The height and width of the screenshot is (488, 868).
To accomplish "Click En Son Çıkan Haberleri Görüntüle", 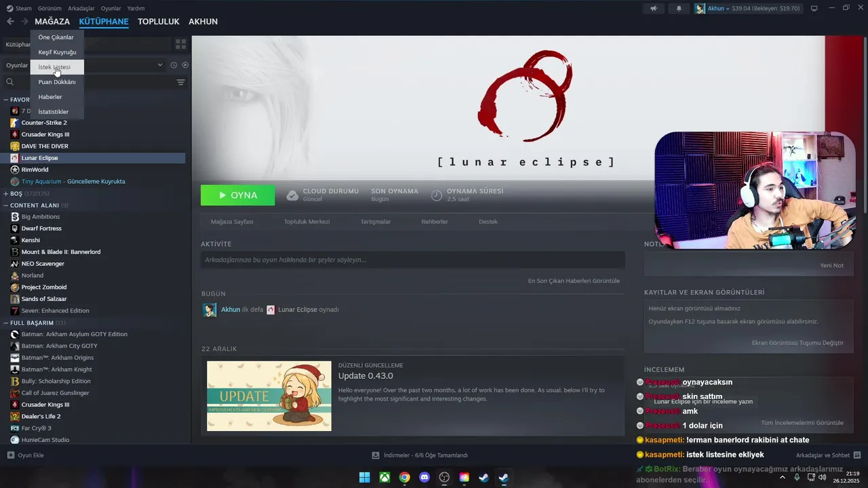I will (574, 281).
